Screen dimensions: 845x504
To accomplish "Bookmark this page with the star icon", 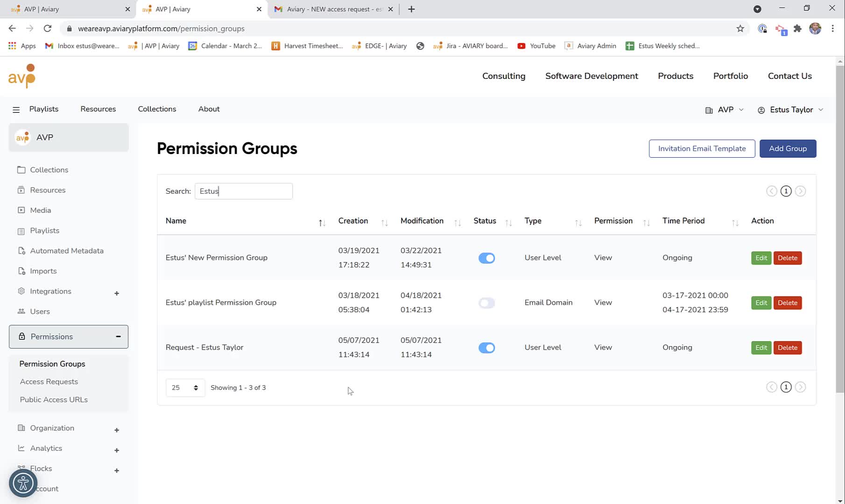I will (740, 28).
